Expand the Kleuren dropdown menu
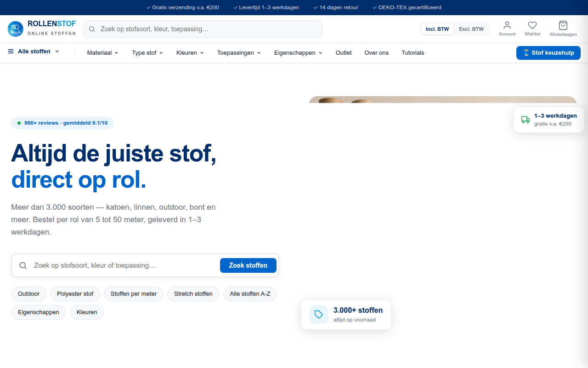Viewport: 588px width, 368px height. pyautogui.click(x=190, y=53)
